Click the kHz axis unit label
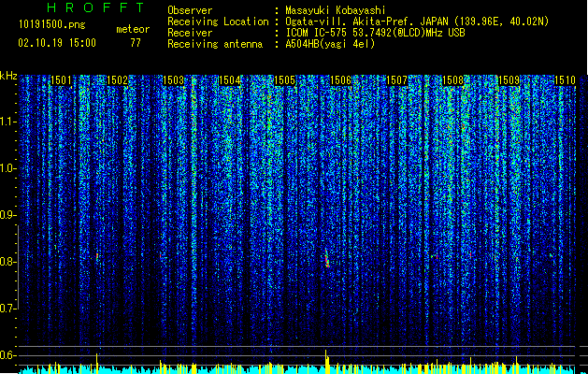This screenshot has width=588, height=374. 8,76
